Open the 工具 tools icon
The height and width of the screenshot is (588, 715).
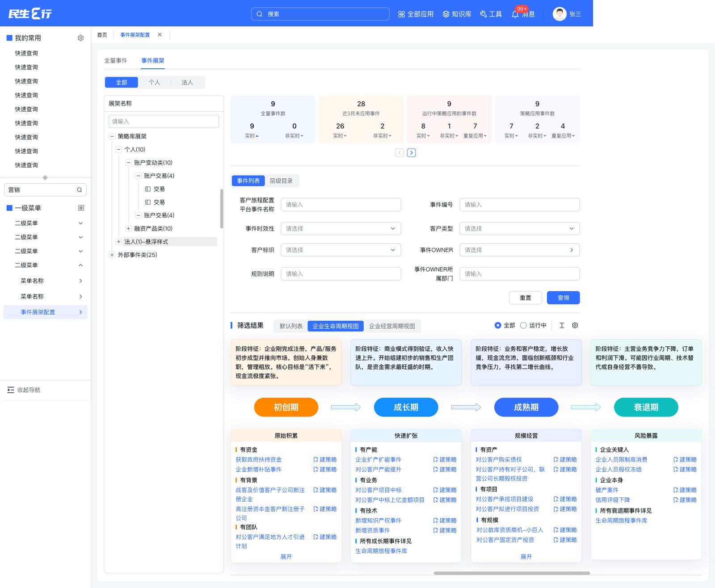coord(483,14)
